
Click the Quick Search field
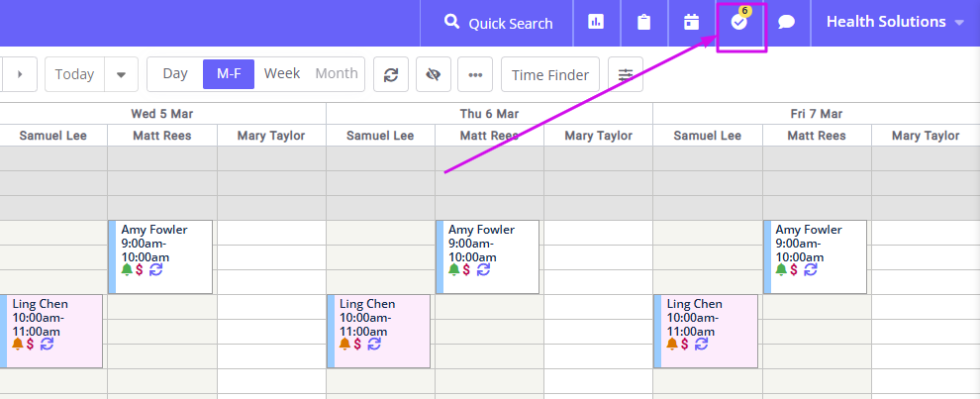[497, 23]
